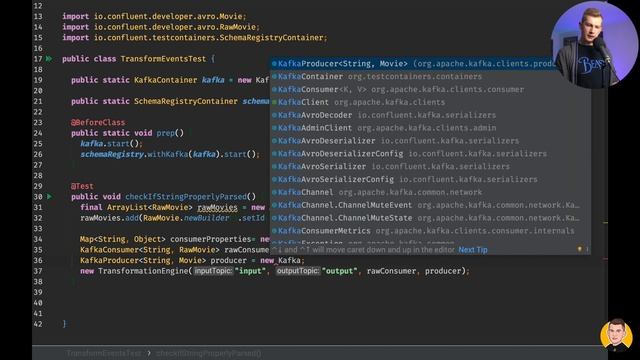Pick the KafkaConsumer<K, V> suggestion
Screen dimensions: 640x360
click(431, 89)
